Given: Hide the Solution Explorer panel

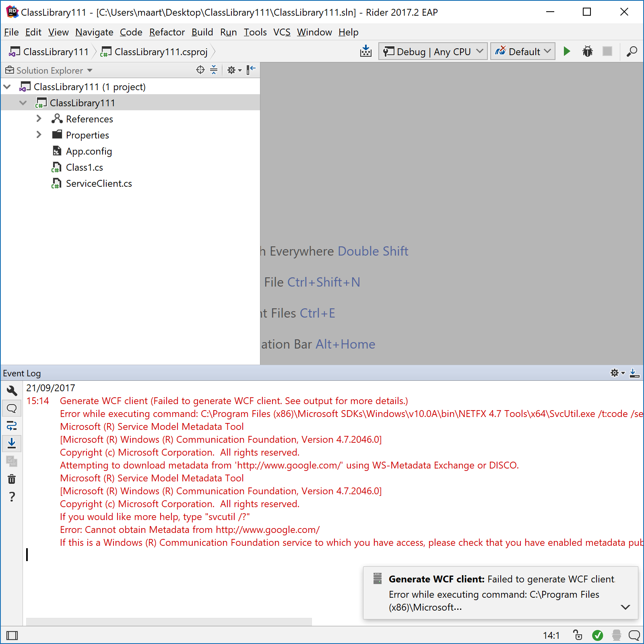Looking at the screenshot, I should coord(251,70).
